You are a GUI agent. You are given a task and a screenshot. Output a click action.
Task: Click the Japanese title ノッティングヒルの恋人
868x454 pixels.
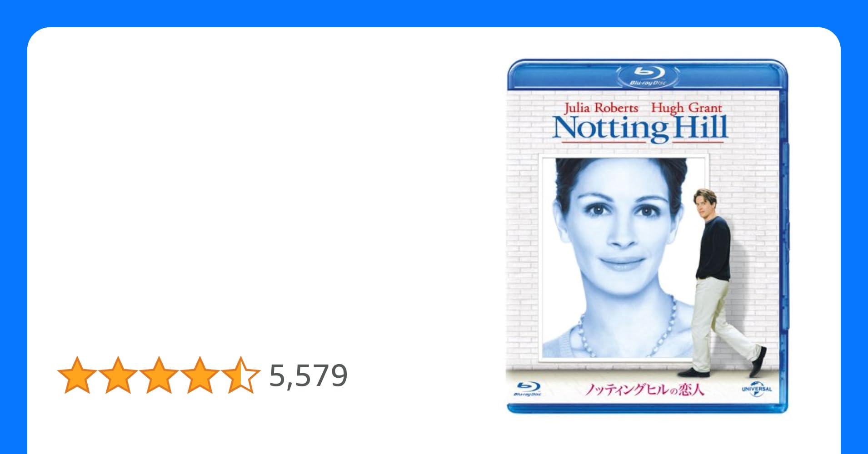[x=644, y=390]
